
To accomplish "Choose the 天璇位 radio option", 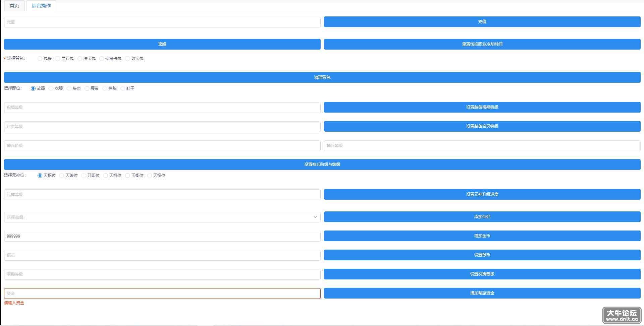I will 62,176.
